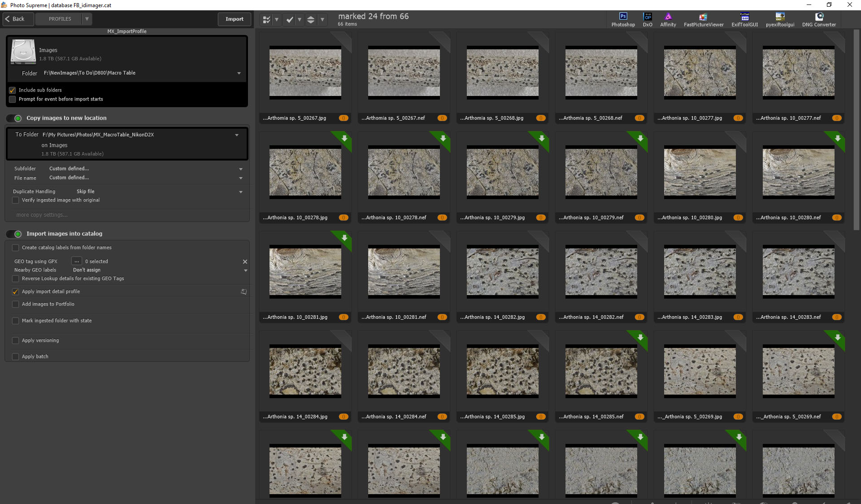Go Back to previous view
This screenshot has height=504, width=861.
click(x=18, y=19)
